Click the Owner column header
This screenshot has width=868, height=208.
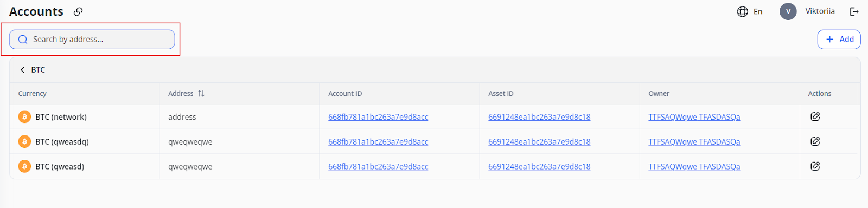(659, 94)
